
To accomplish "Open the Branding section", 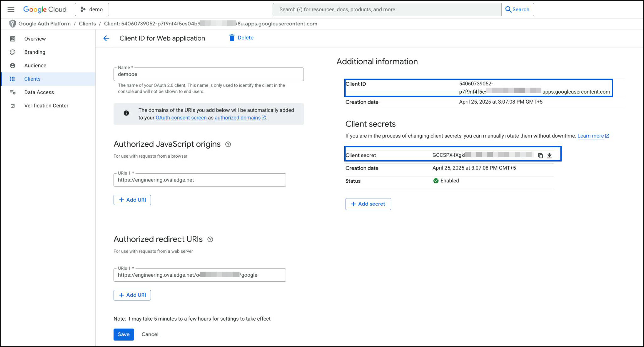I will click(35, 52).
